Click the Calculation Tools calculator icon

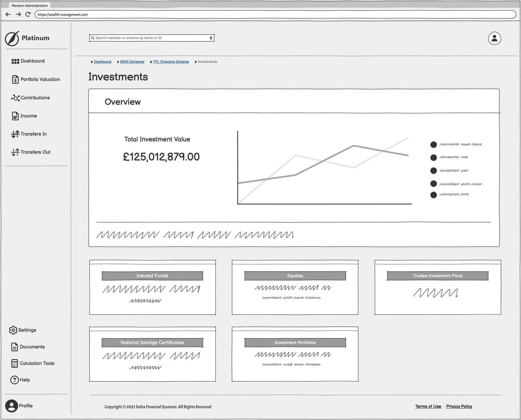(x=15, y=363)
